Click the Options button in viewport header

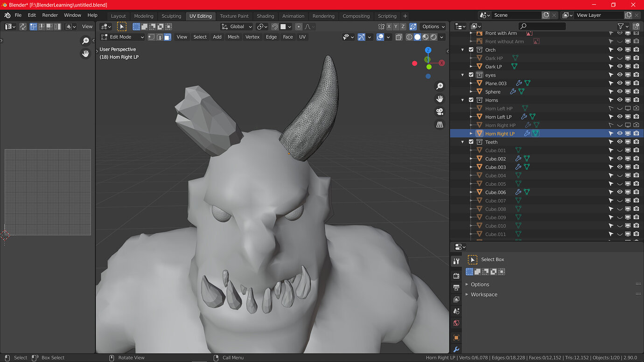coord(433,27)
